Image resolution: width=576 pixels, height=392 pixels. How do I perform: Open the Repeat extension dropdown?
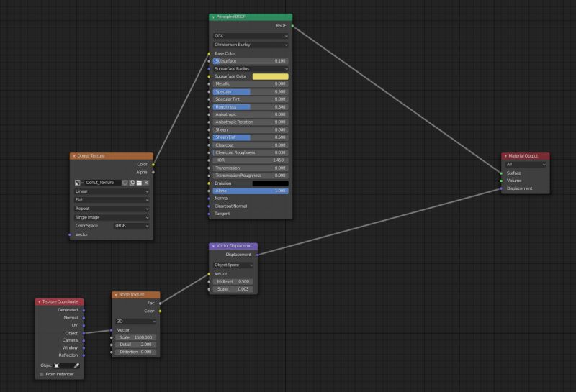(112, 209)
